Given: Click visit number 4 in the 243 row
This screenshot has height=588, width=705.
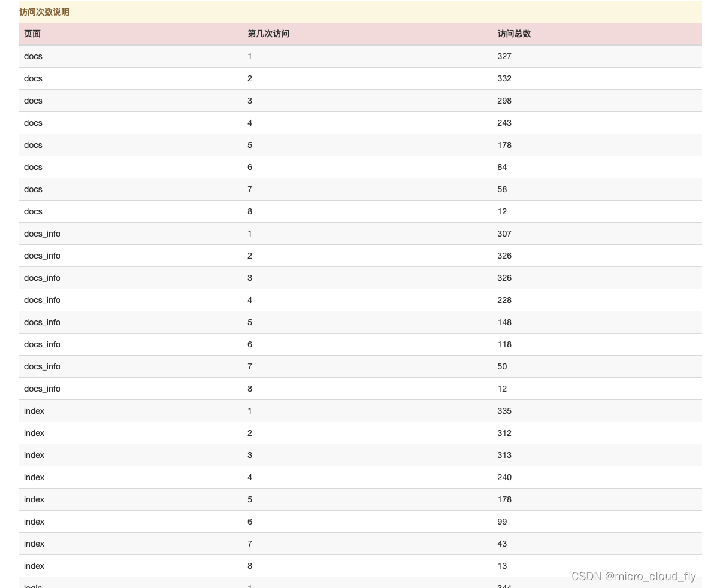Looking at the screenshot, I should point(250,123).
